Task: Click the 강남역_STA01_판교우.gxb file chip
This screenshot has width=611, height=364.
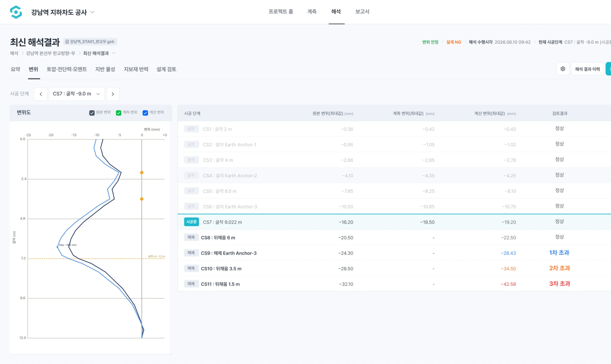Action: coord(90,42)
